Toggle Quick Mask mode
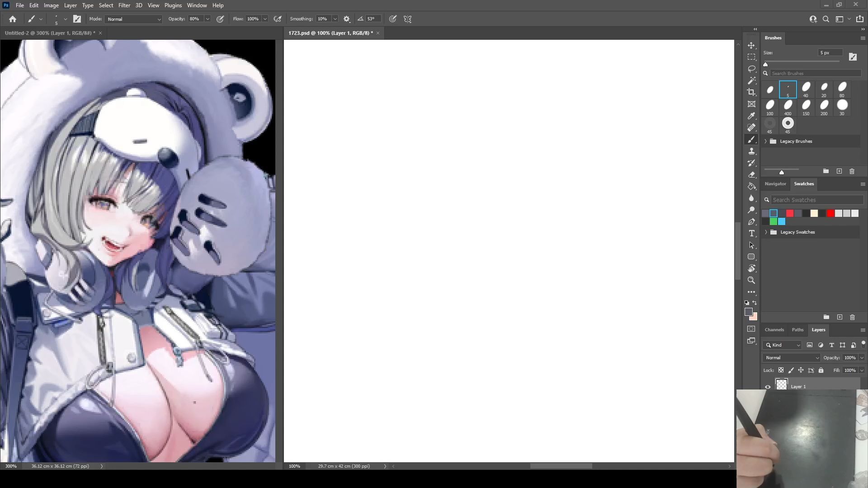The width and height of the screenshot is (868, 488). [751, 329]
